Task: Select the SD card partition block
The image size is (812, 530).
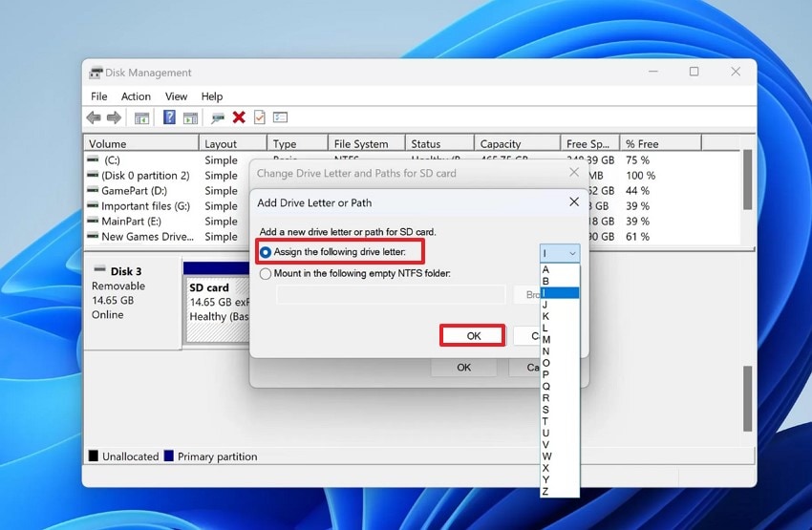Action: click(x=218, y=303)
